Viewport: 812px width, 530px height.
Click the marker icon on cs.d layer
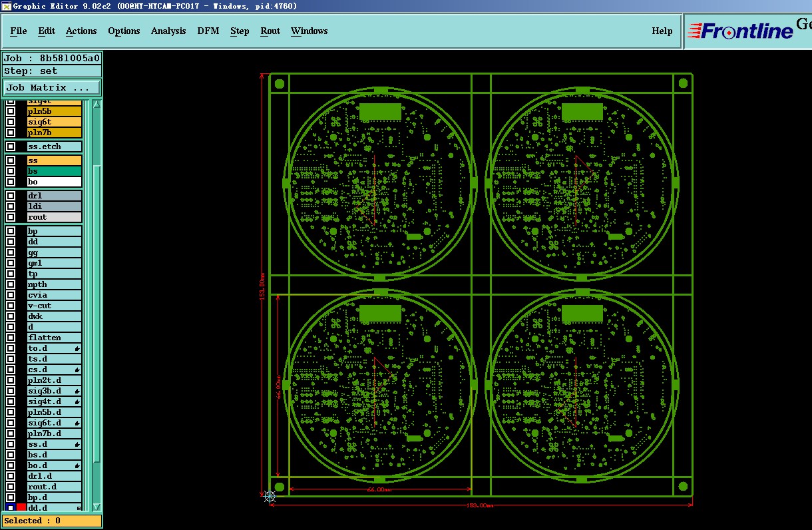point(77,370)
